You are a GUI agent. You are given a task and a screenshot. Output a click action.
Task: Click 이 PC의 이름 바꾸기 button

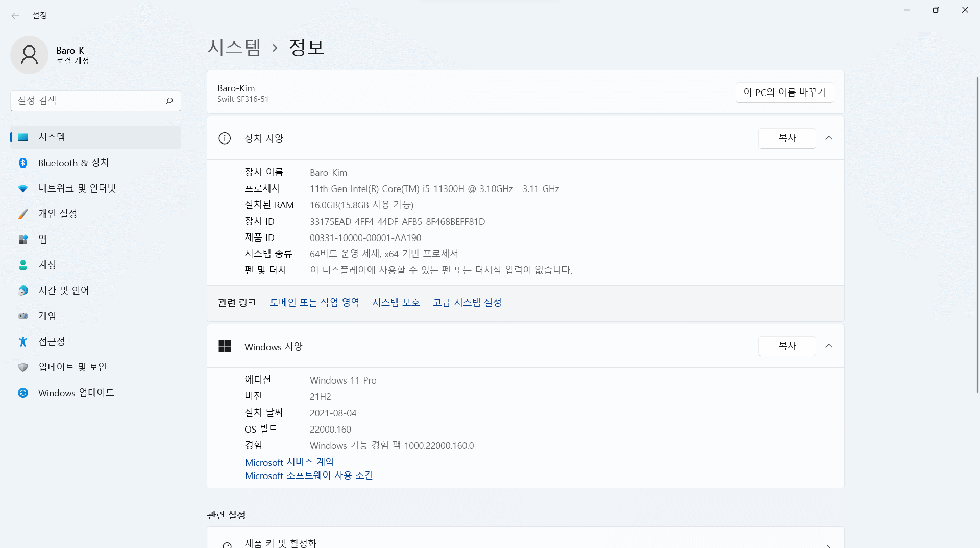pos(785,92)
